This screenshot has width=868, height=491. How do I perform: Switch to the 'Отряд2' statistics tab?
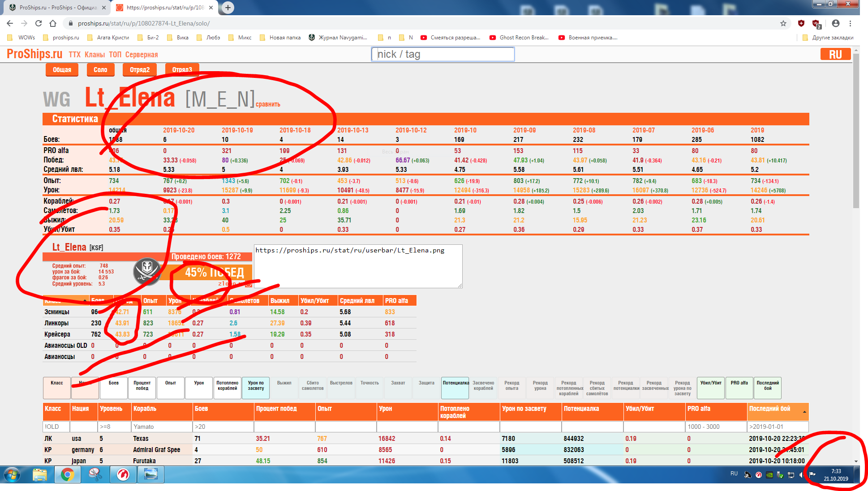pyautogui.click(x=140, y=70)
